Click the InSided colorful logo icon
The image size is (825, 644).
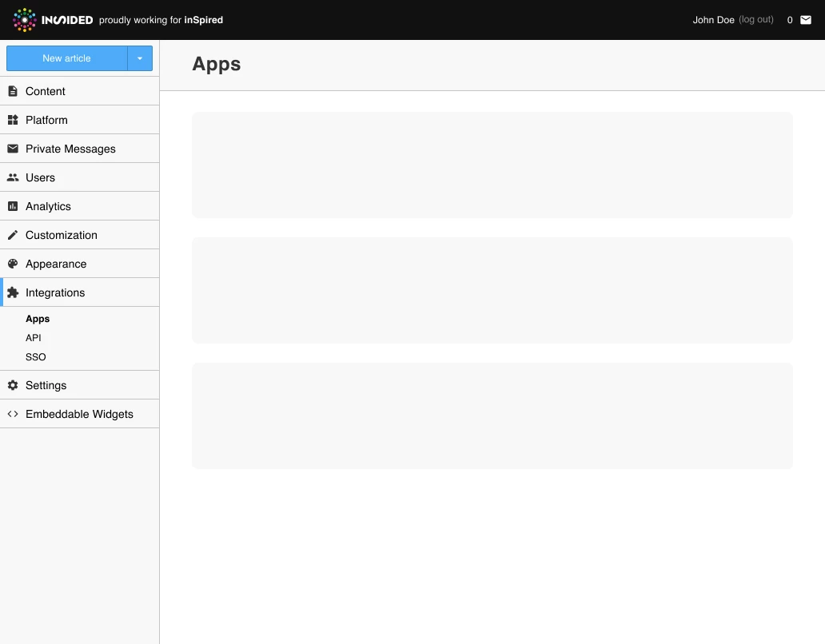coord(24,20)
